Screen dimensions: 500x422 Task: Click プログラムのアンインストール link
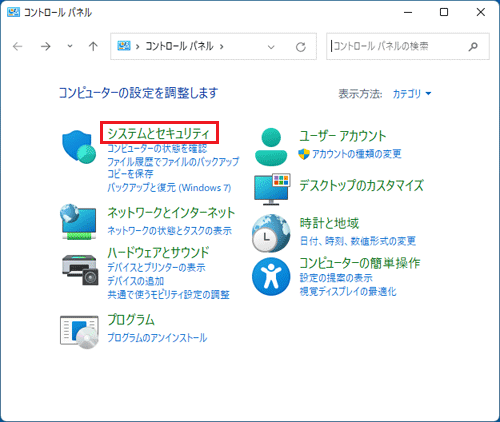tap(157, 338)
